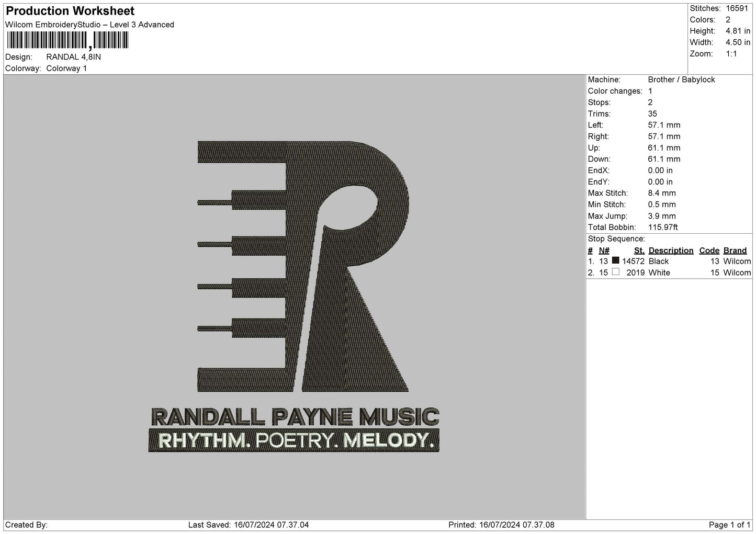
Task: Click machine value 'Brother / Babylock'
Action: pos(681,79)
